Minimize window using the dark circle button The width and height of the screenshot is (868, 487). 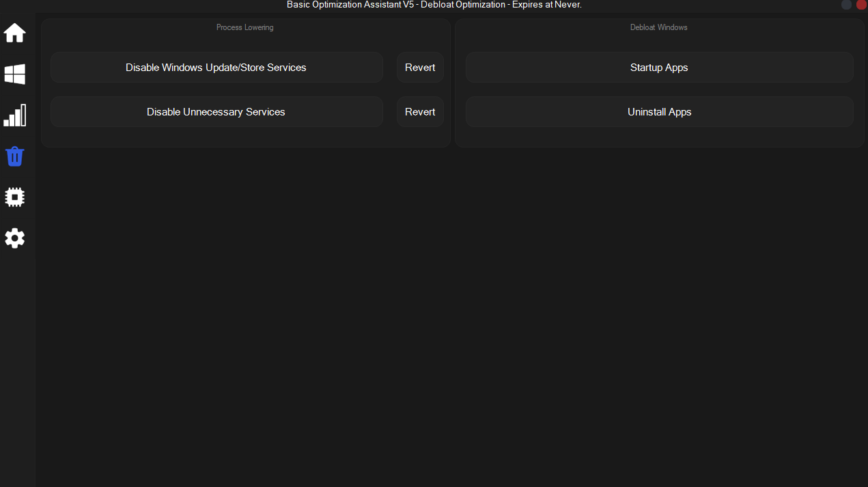click(846, 5)
